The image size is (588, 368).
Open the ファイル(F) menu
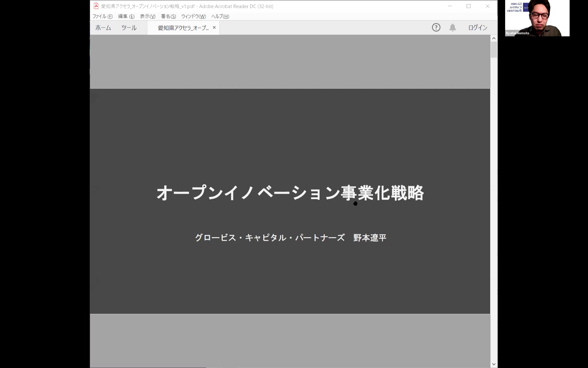coord(102,16)
